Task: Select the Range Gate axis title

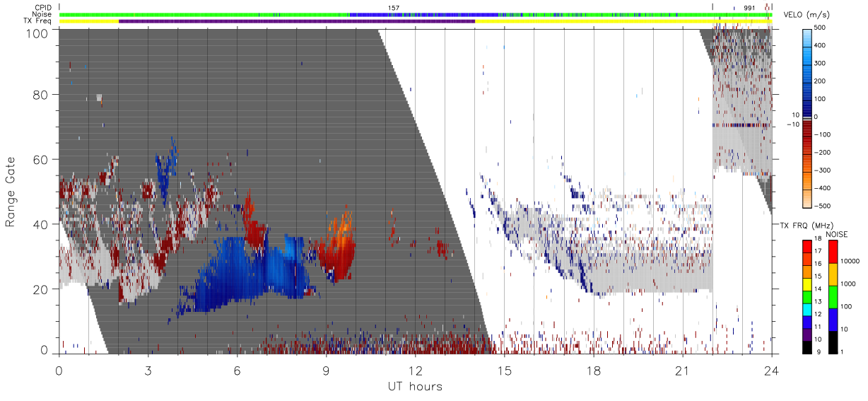Action: [11, 191]
